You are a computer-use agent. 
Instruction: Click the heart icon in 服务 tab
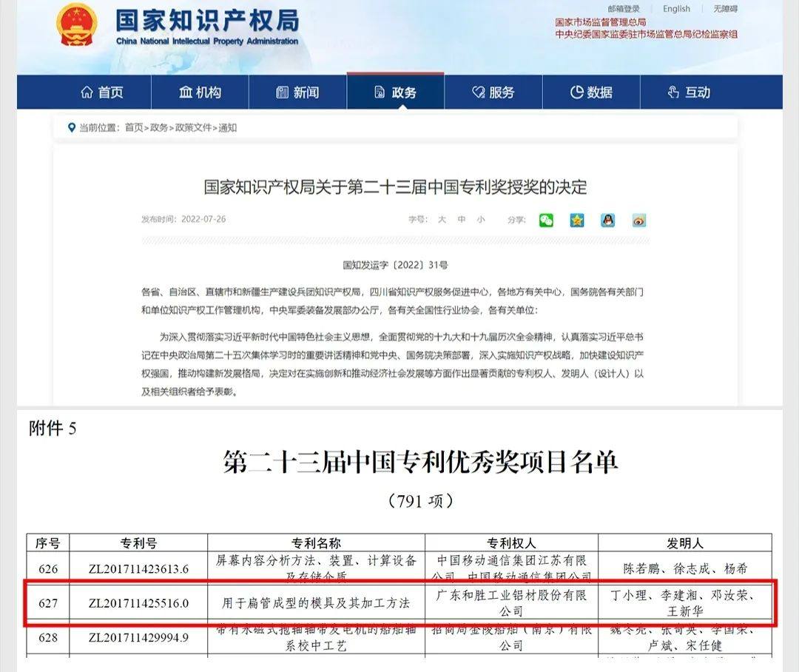tap(479, 93)
